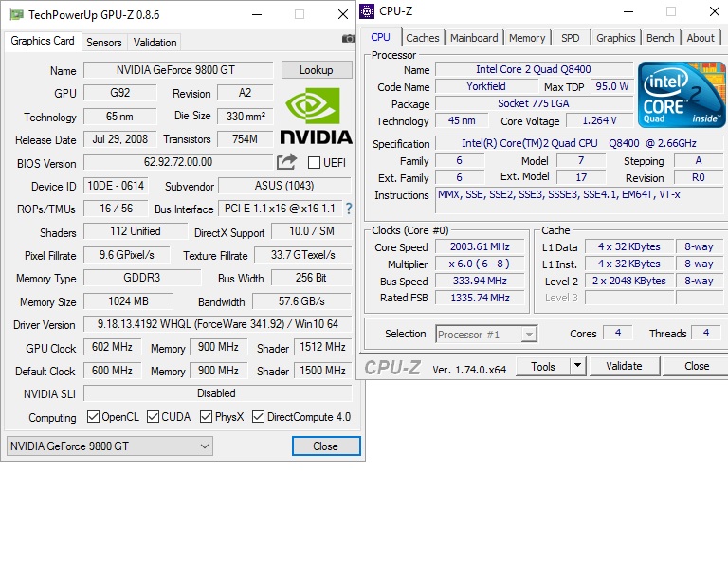Click the Memory Size 1024 MB field
This screenshot has width=728, height=582.
point(128,301)
